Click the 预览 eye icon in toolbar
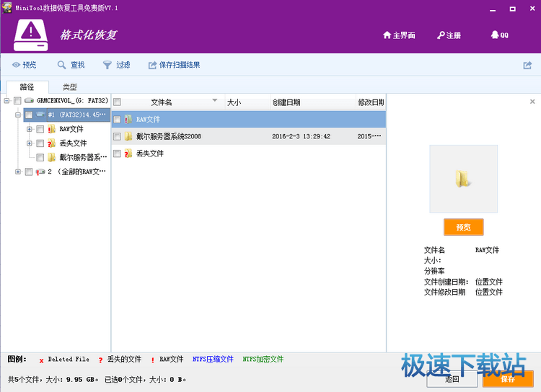The image size is (541, 392). click(16, 65)
